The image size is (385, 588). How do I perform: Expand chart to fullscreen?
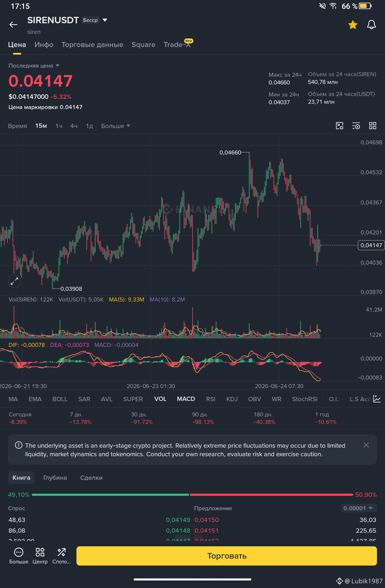point(14,281)
